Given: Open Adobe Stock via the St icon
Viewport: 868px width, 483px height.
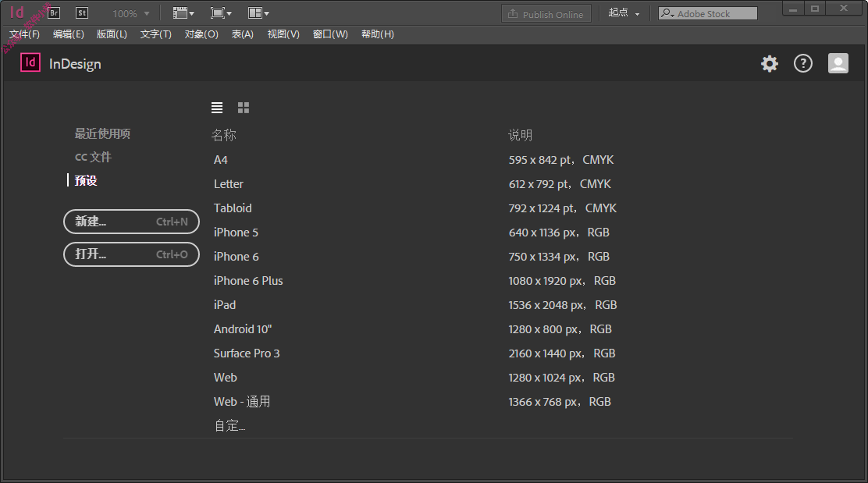Looking at the screenshot, I should [x=81, y=12].
